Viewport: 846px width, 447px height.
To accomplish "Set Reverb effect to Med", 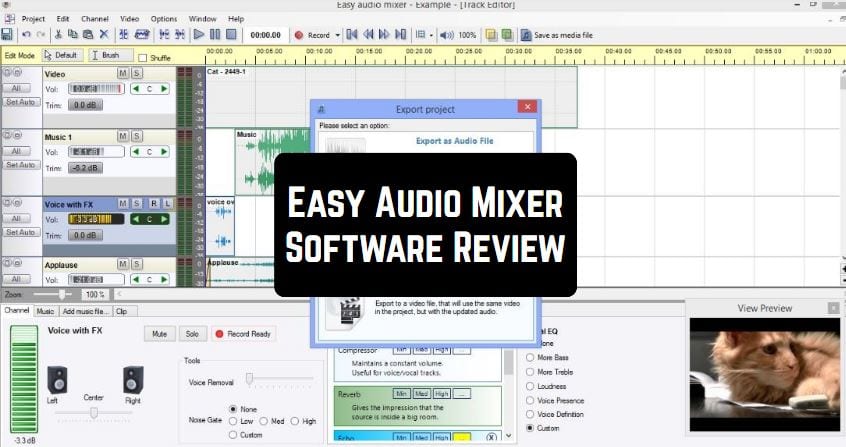I will coord(421,394).
